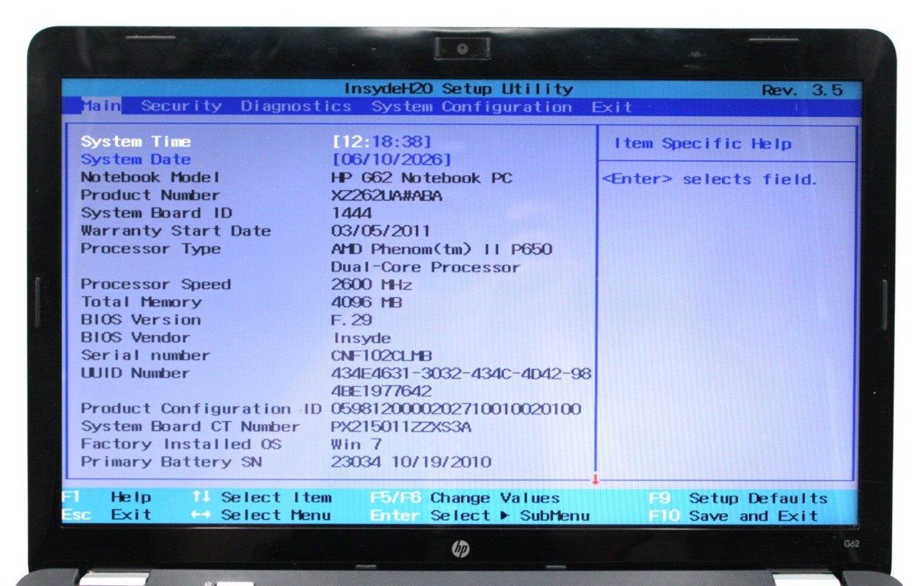Click the BIOS Vendor label
924x586 pixels.
tap(135, 337)
